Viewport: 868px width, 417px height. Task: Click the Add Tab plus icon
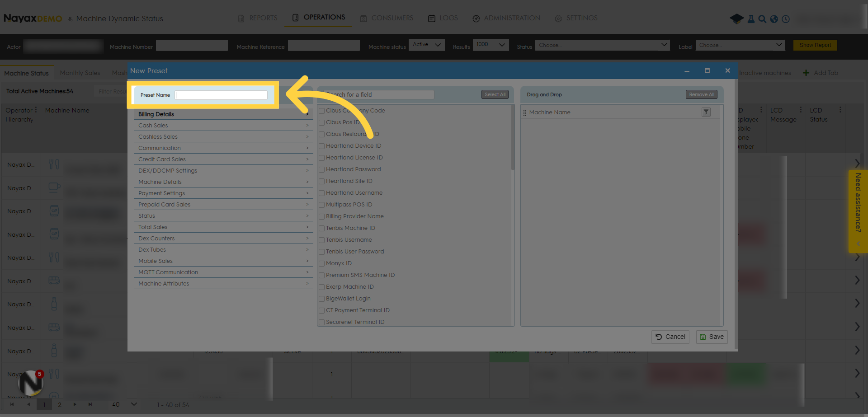click(x=806, y=73)
